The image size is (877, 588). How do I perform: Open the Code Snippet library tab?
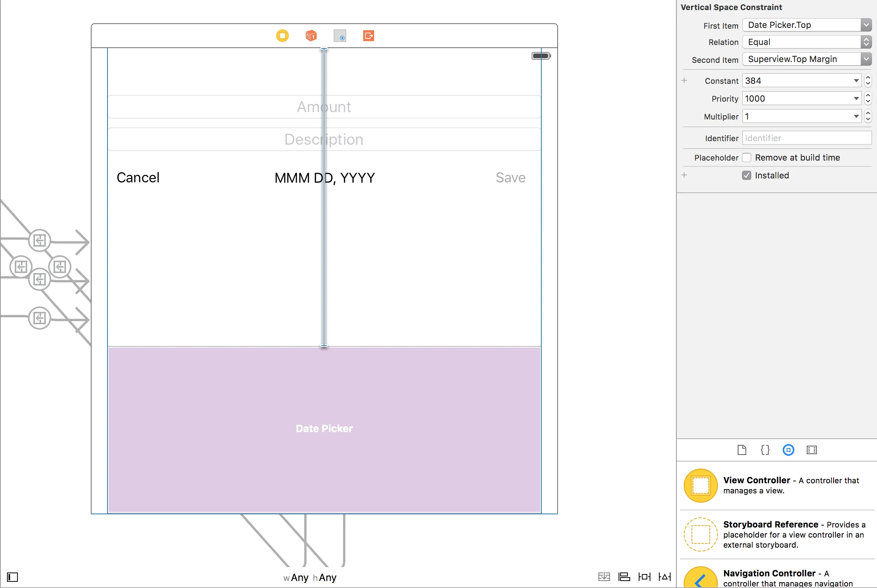765,450
